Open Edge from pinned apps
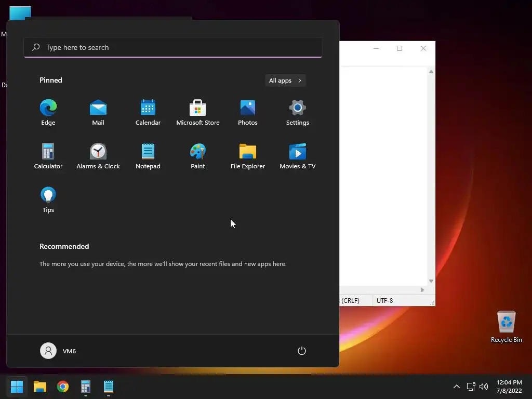This screenshot has height=399, width=532. click(x=48, y=113)
